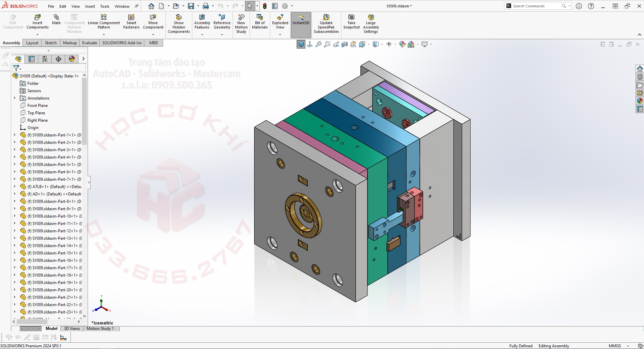This screenshot has width=644, height=349.
Task: Expand the ATLB<1> component node
Action: point(15,187)
